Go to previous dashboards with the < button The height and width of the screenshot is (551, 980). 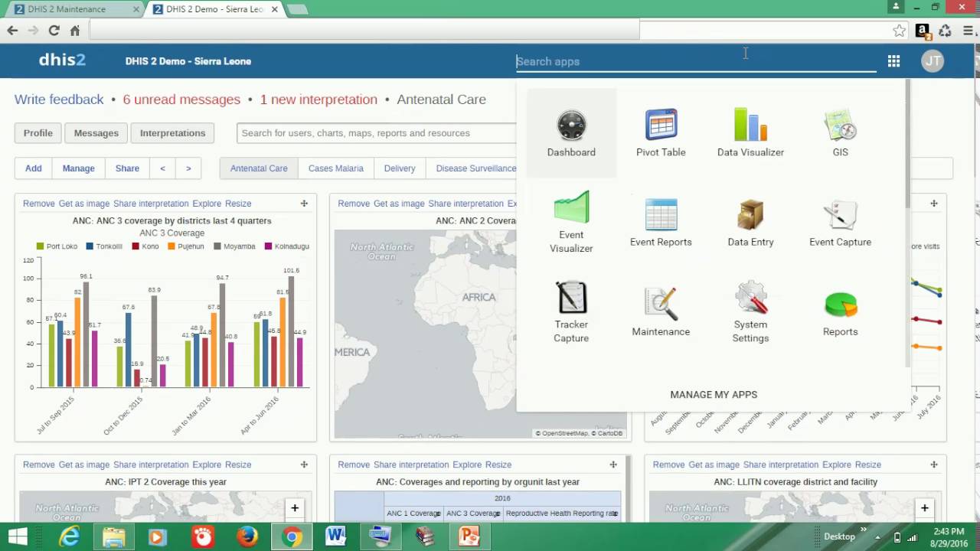click(x=162, y=168)
